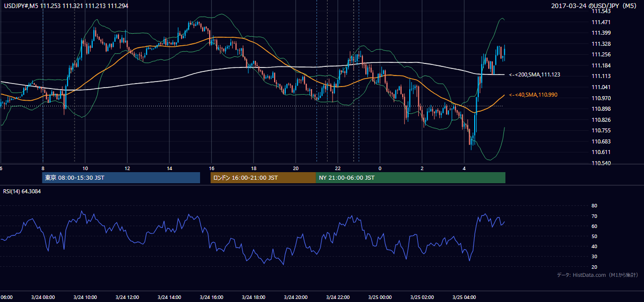Click the NY 21:00-06:00 JST session bar
This screenshot has width=644, height=302.
tap(411, 178)
